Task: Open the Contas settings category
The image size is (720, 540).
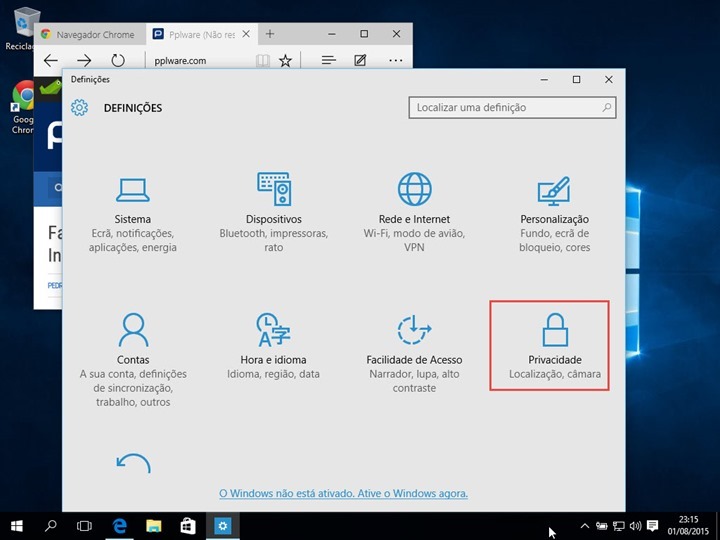Action: (x=133, y=355)
